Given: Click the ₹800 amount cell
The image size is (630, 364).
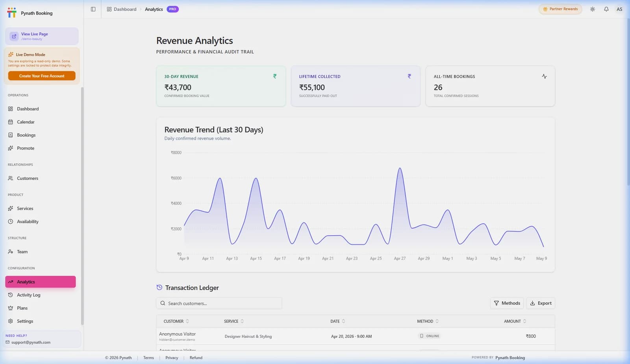Looking at the screenshot, I should click(x=531, y=336).
